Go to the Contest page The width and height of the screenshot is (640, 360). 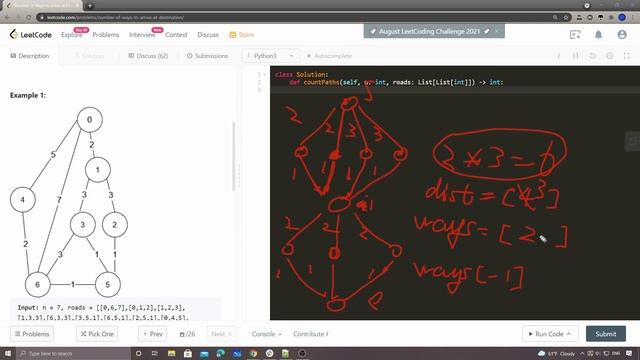(176, 35)
